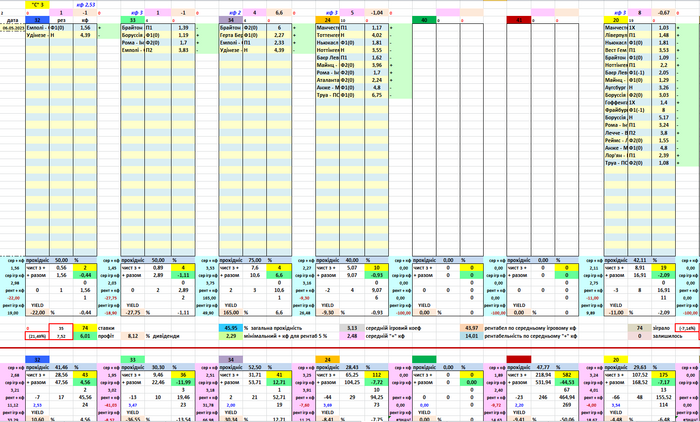
Task: Click the Гоффенга match cell
Action: 616,103
